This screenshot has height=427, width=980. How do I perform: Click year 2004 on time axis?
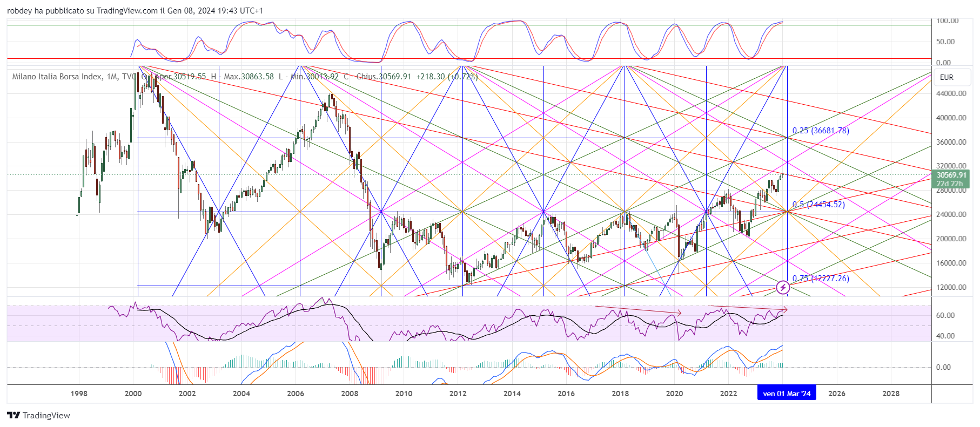coord(241,394)
